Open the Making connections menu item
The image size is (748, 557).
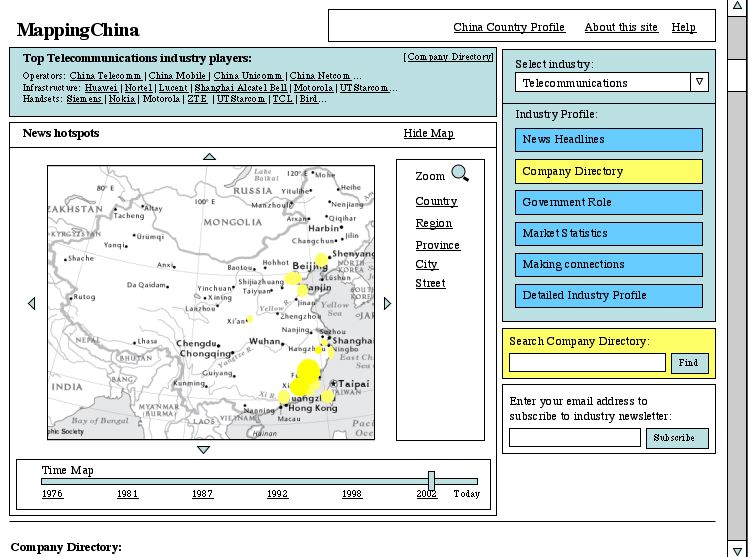pyautogui.click(x=609, y=265)
